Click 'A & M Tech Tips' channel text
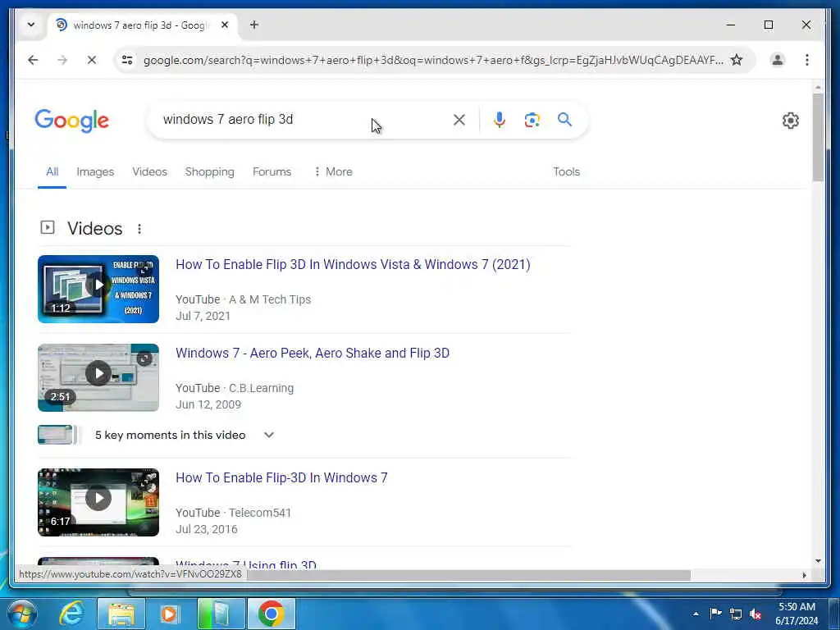The width and height of the screenshot is (840, 630). point(270,299)
